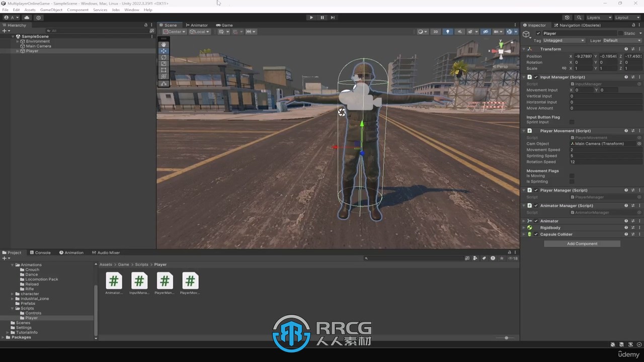Image resolution: width=644 pixels, height=362 pixels.
Task: Disable the Player Manager script checkbox
Action: [x=536, y=190]
